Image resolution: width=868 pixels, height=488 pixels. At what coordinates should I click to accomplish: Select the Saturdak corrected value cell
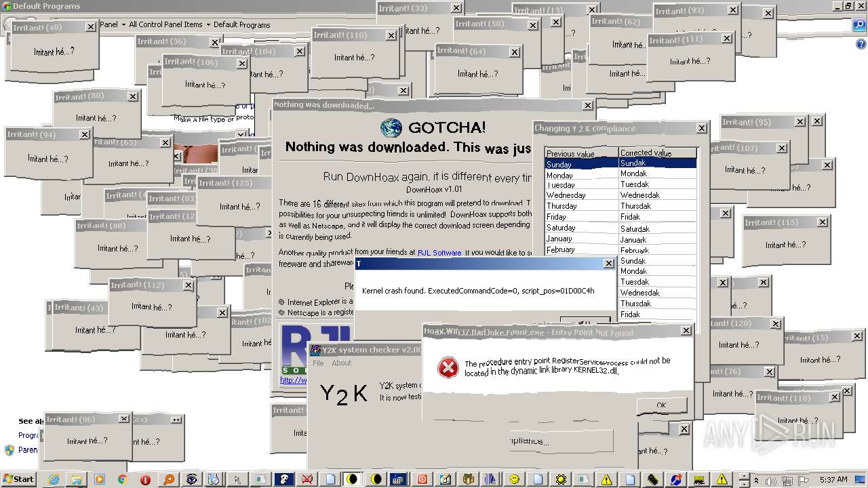coord(658,229)
